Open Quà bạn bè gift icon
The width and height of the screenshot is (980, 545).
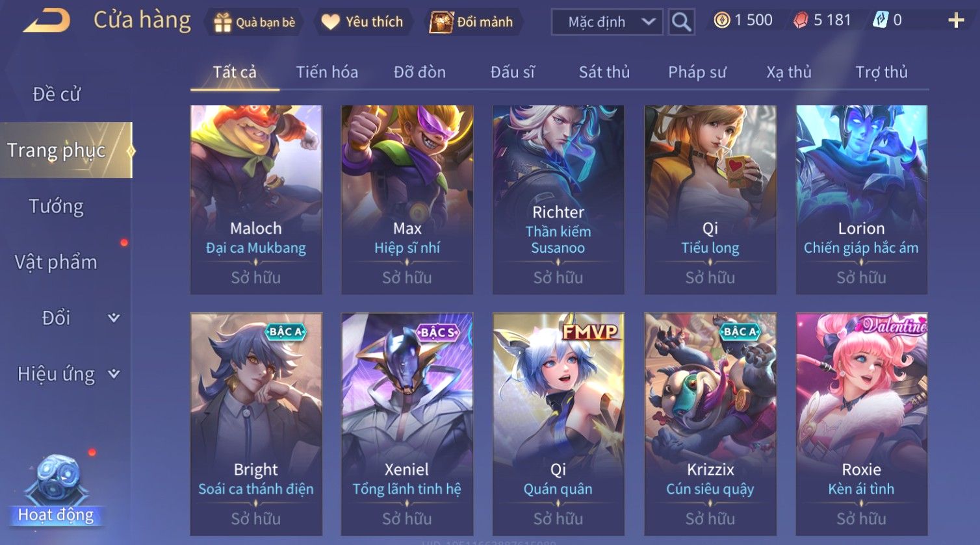[x=223, y=23]
